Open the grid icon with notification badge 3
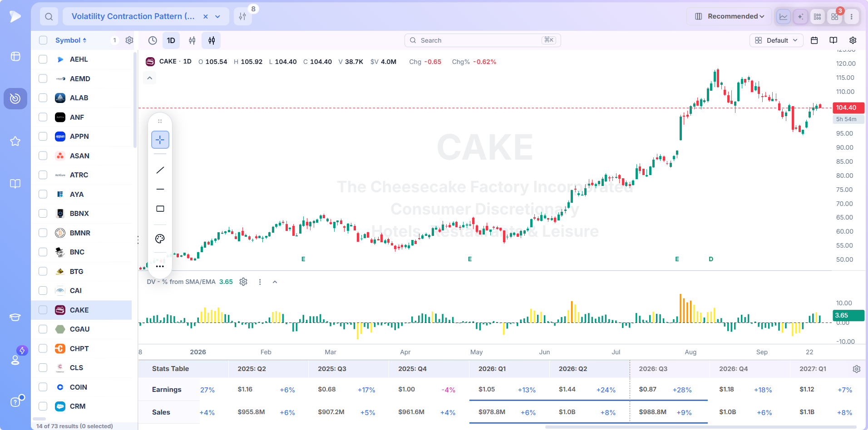The image size is (868, 430). tap(835, 17)
